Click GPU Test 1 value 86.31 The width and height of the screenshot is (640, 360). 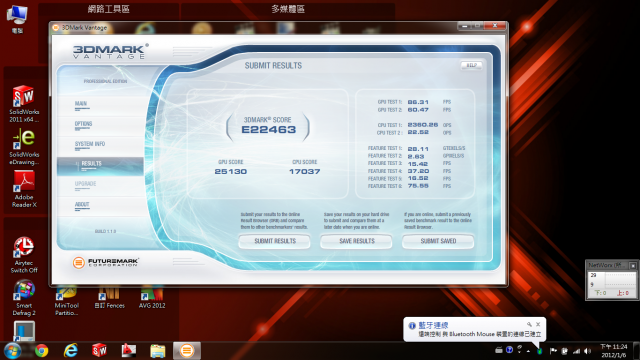click(x=418, y=102)
